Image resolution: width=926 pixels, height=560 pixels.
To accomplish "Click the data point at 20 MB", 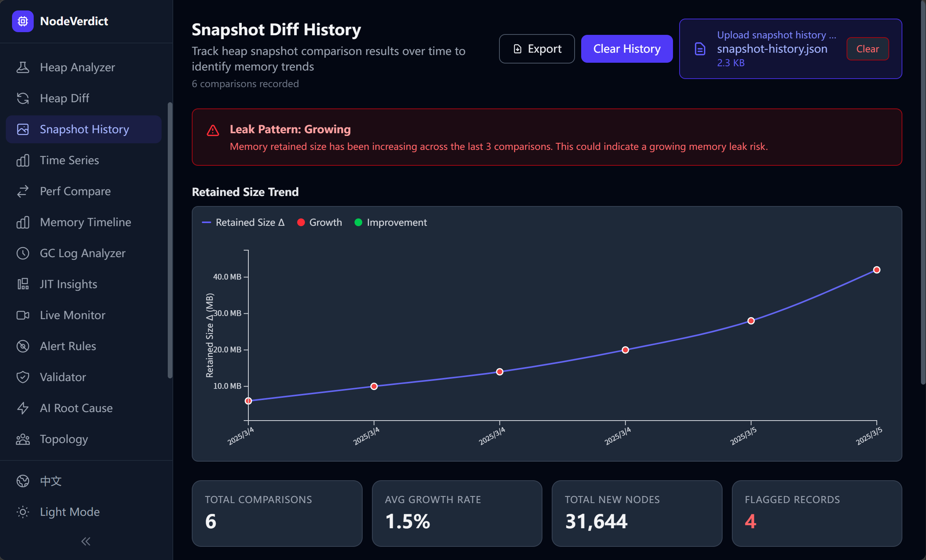I will [x=625, y=350].
